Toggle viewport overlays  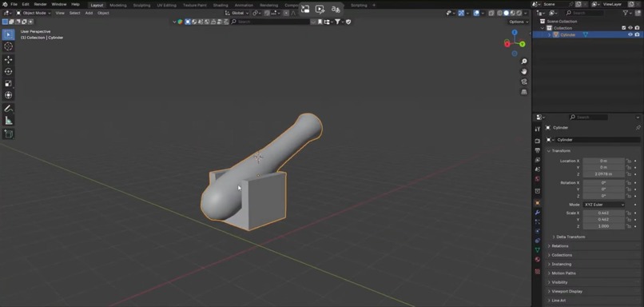[476, 13]
